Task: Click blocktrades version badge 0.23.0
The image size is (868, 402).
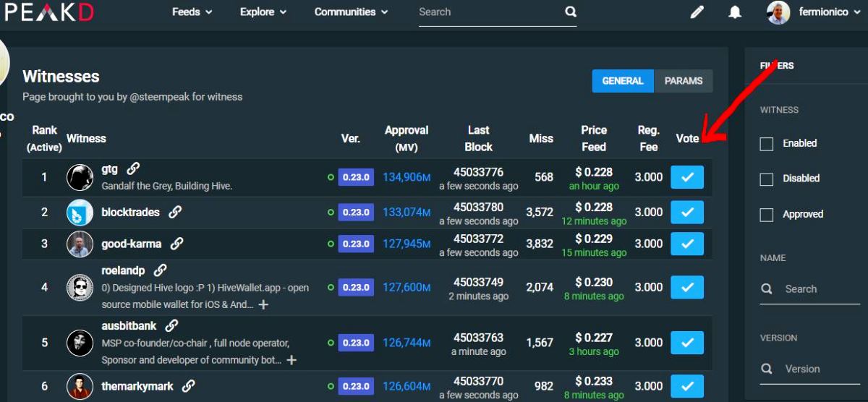Action: tap(356, 212)
